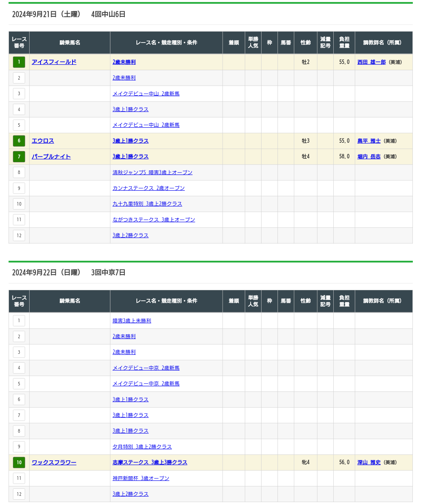Image resolution: width=421 pixels, height=504 pixels.
Task: Open カンナステークス 2歳オープン race
Action: coord(149,188)
